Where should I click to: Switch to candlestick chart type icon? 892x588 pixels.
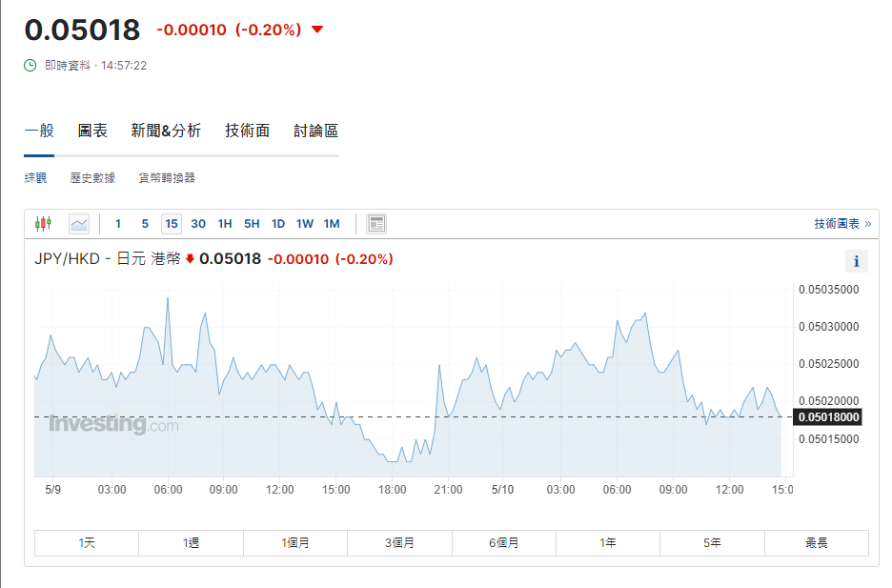43,224
